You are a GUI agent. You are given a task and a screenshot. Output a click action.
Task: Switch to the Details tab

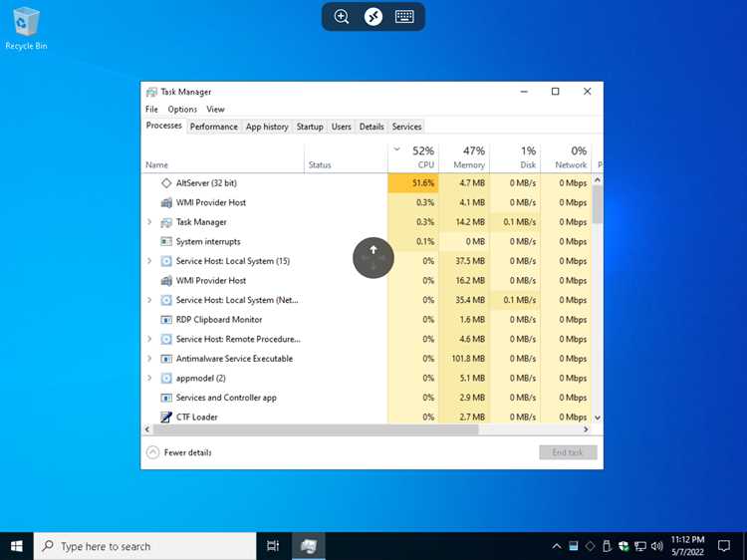[x=372, y=127]
